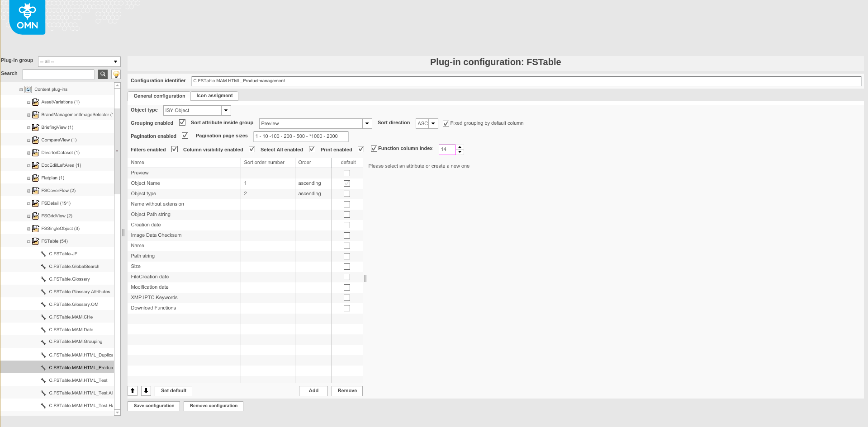The height and width of the screenshot is (427, 868).
Task: Select the General configuration tab
Action: 158,96
